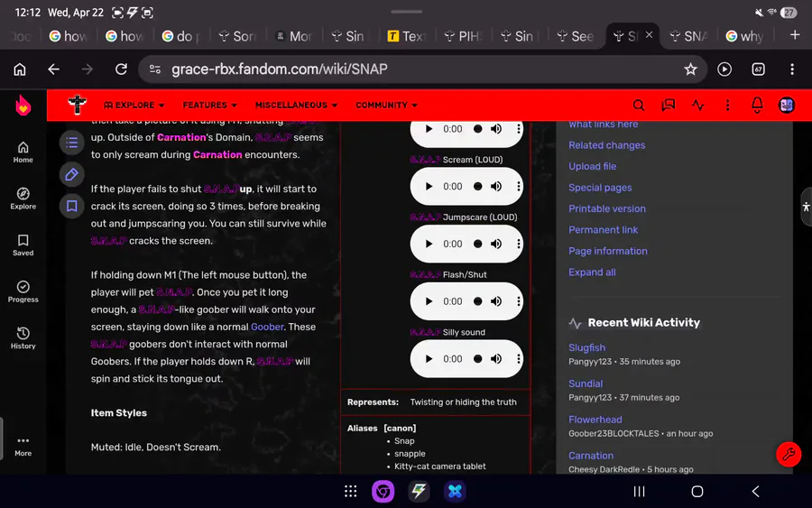Open table of contents list icon
This screenshot has height=508, width=812.
[71, 143]
